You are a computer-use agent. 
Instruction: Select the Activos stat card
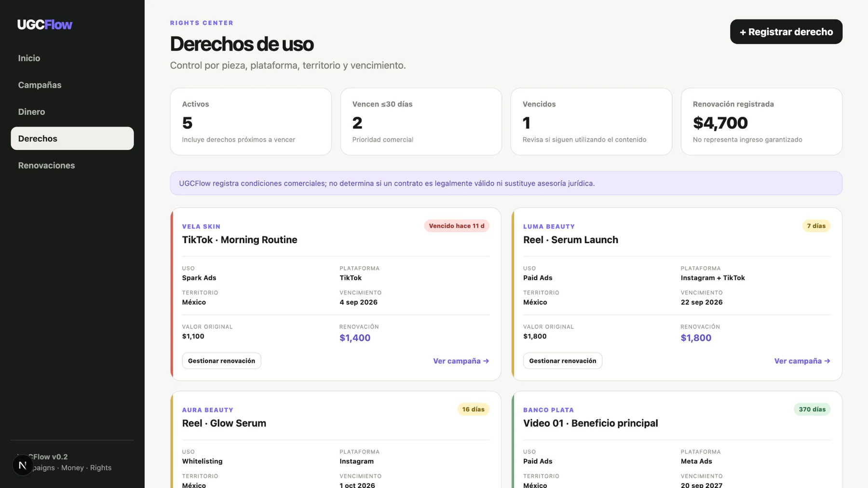251,122
